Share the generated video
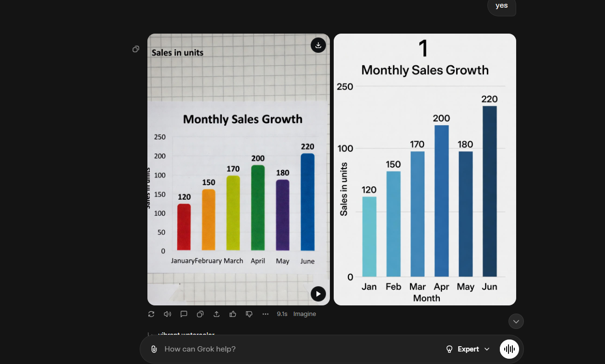Viewport: 605px width, 364px height. 217,314
